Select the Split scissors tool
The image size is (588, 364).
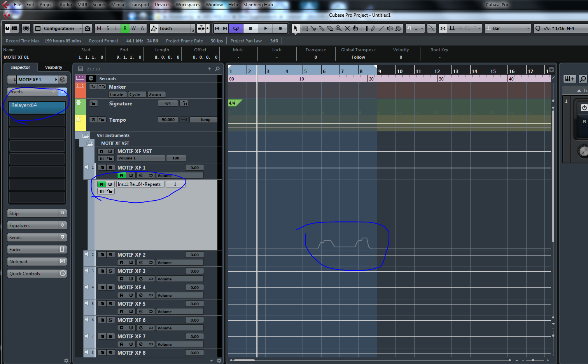pyautogui.click(x=313, y=28)
